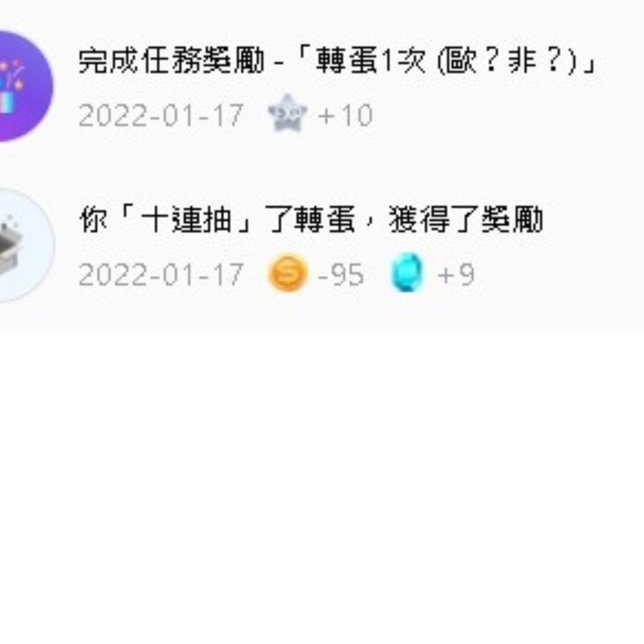Click the blank white area below the notifications
This screenshot has height=644, width=644.
click(x=322, y=483)
